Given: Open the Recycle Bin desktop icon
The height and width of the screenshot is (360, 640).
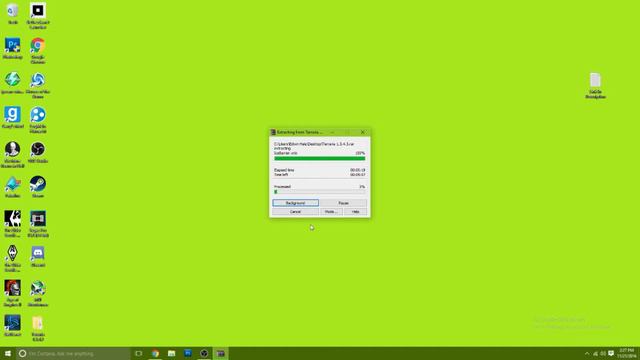Looking at the screenshot, I should (13, 13).
